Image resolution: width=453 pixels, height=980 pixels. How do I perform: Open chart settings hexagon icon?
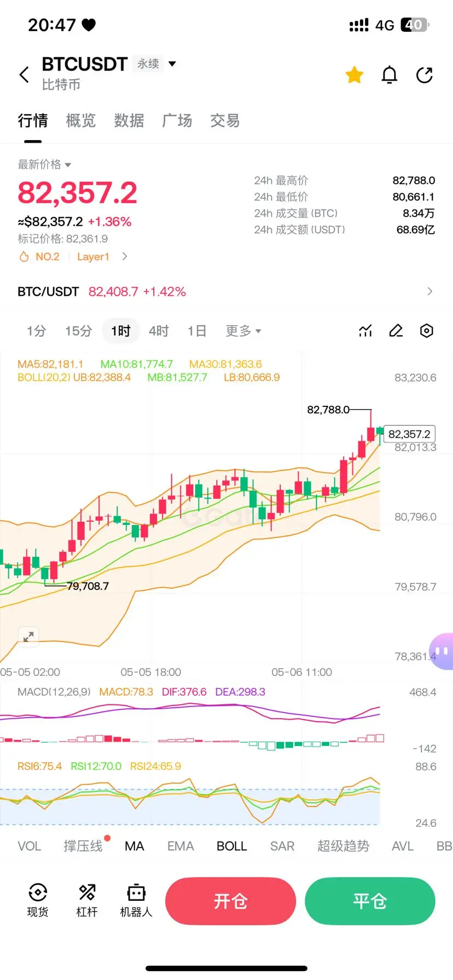(427, 331)
